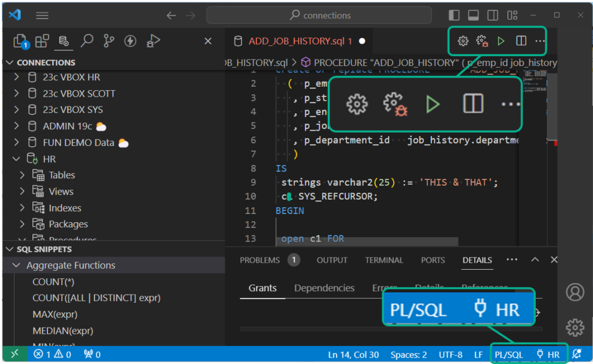Screen dimensions: 593x364
Task: Switch to the Dependencies sub-tab
Action: point(324,288)
